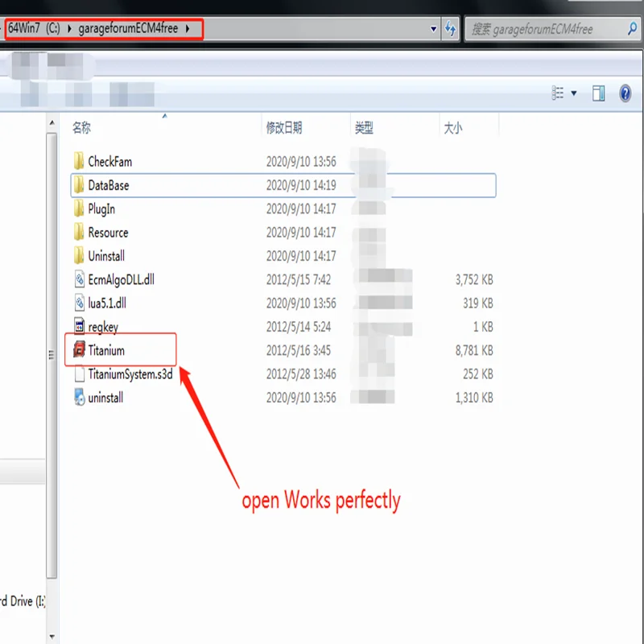Click the navigation pane scrollbar down arrow

click(52, 637)
